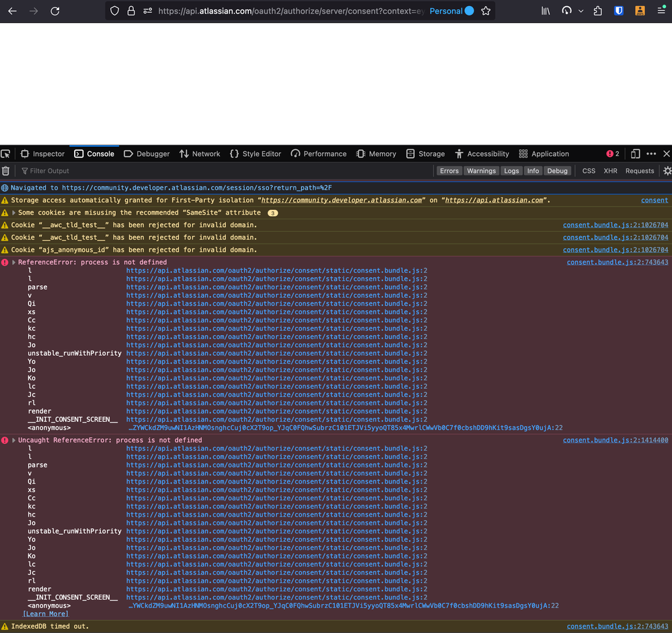Toggle the Debug filter
This screenshot has height=633, width=672.
point(557,171)
